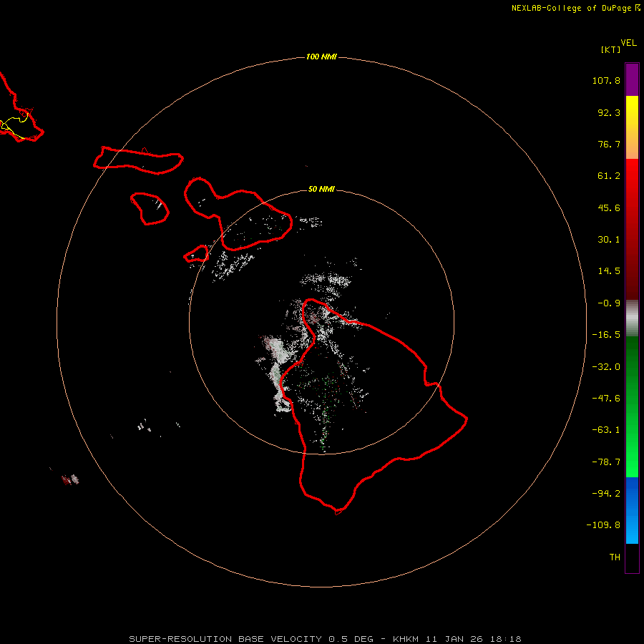Click the Molokai island outline
Image resolution: width=644 pixels, height=644 pixels.
coord(138,160)
